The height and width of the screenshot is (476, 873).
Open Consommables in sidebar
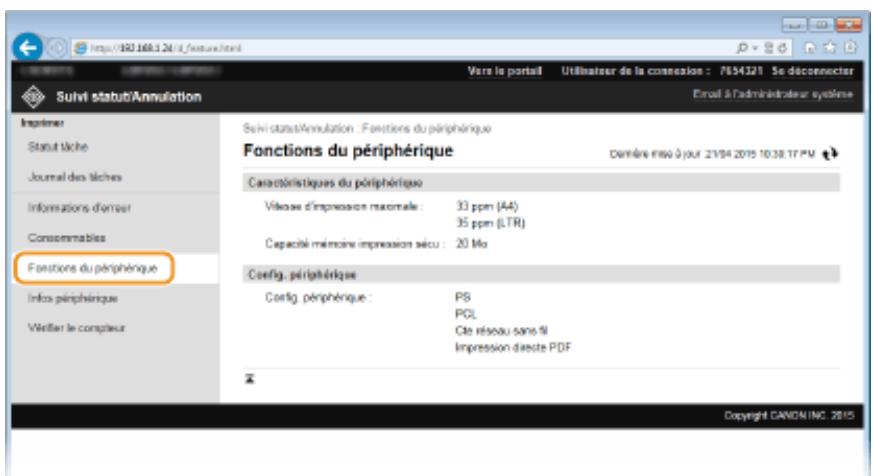66,238
